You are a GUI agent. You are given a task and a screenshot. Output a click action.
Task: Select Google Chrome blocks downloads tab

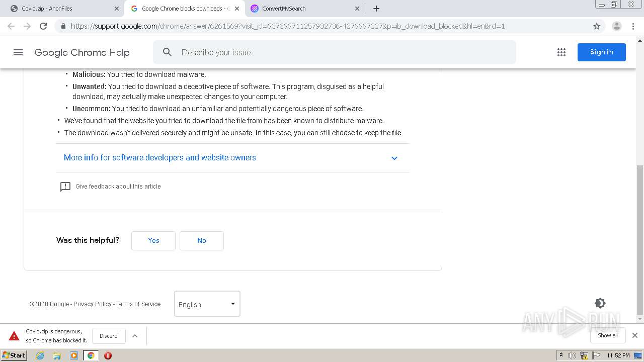point(185,9)
